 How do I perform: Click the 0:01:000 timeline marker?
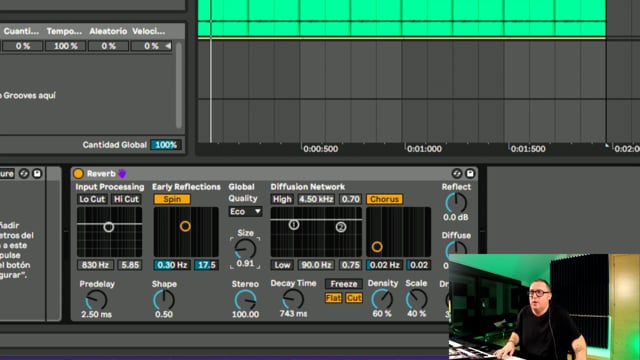point(424,149)
